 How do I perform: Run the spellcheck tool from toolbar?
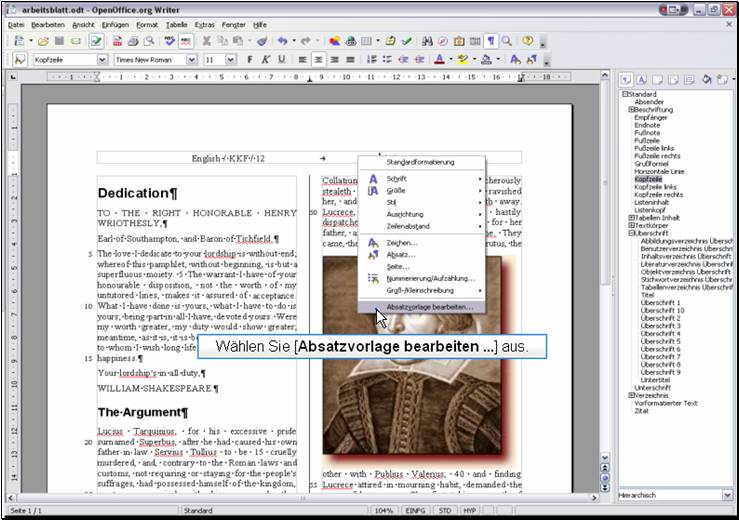[x=170, y=41]
